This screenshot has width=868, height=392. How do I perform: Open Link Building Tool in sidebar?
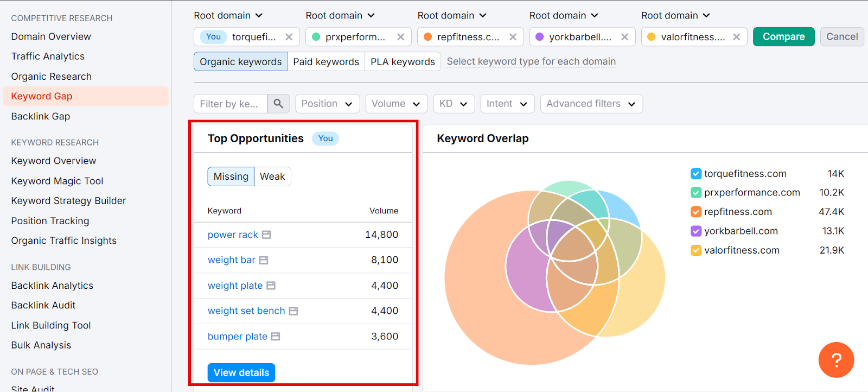point(51,325)
